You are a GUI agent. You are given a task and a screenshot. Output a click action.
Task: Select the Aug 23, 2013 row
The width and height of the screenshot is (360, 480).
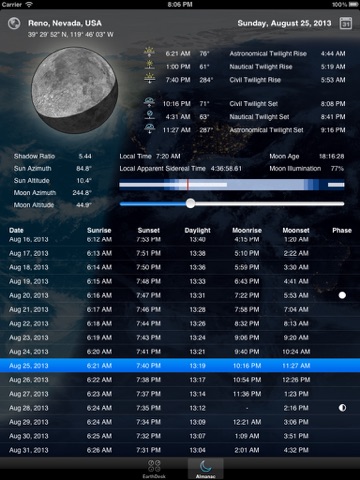[180, 338]
